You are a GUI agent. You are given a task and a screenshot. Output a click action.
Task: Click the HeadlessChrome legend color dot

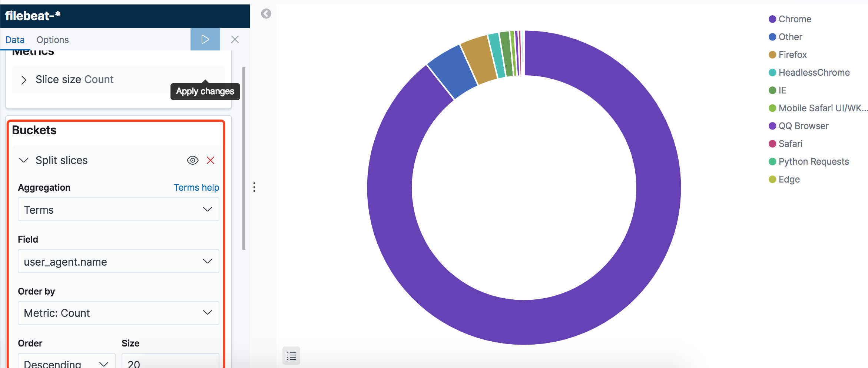pyautogui.click(x=772, y=73)
